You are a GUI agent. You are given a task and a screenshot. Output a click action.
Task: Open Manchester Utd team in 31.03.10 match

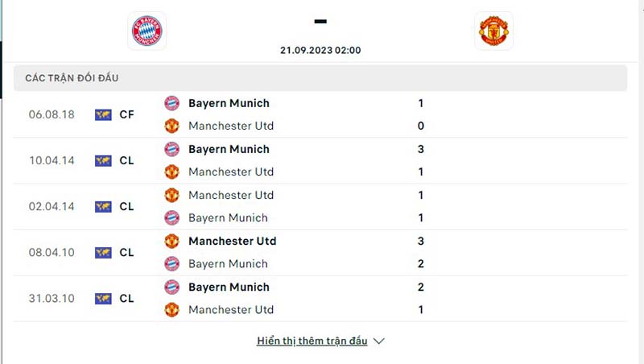231,309
